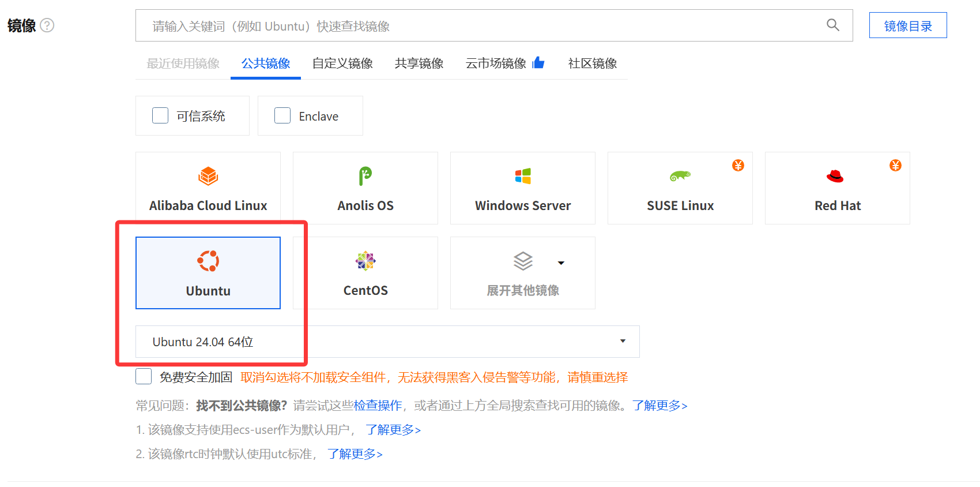Follow 了解更多 link after 全局搜索 sentence

(x=659, y=406)
